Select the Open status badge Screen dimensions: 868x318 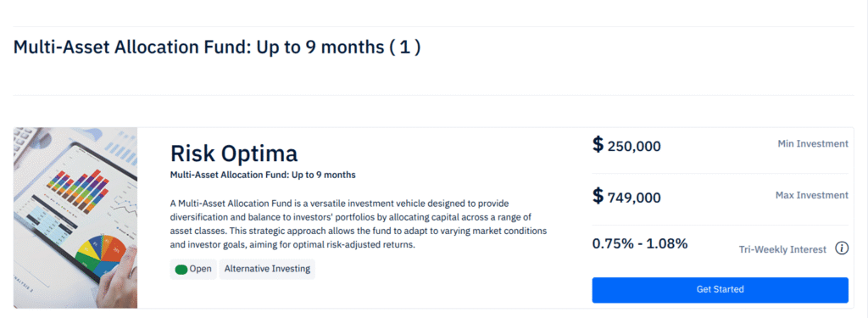click(x=193, y=270)
